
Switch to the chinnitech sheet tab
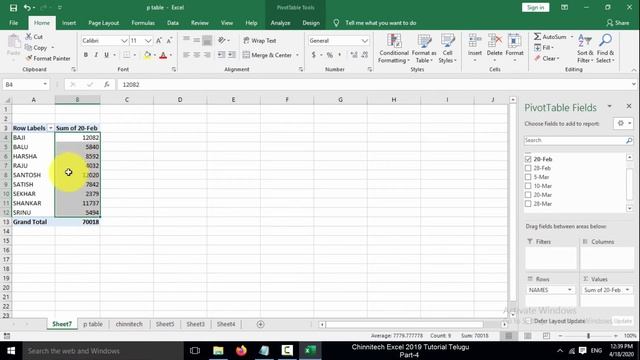(x=129, y=324)
